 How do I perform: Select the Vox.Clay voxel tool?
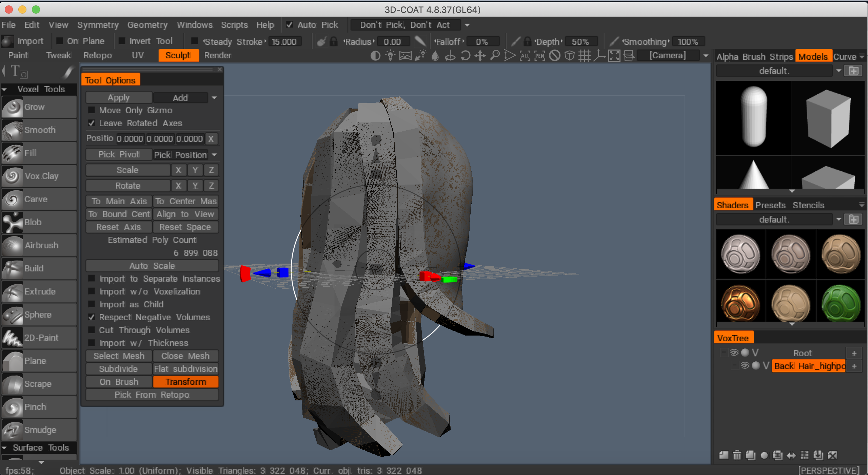coord(39,176)
